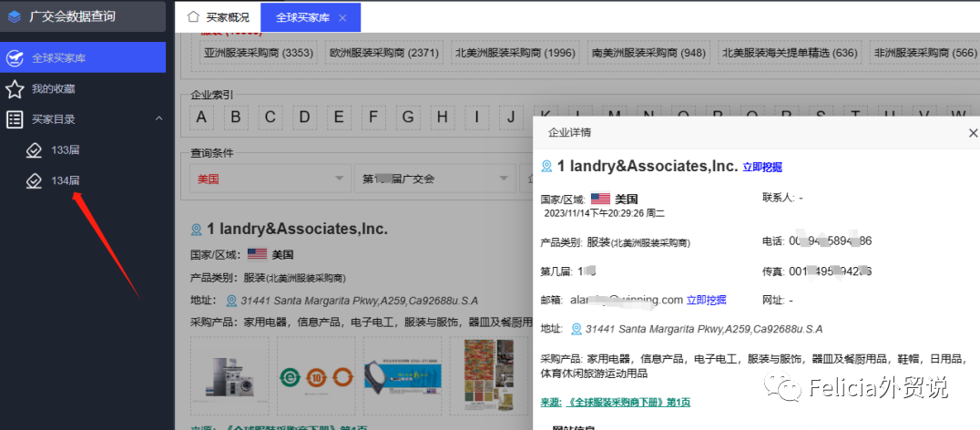Image resolution: width=980 pixels, height=430 pixels.
Task: Click the home icon on 买家概况 tab
Action: (194, 17)
